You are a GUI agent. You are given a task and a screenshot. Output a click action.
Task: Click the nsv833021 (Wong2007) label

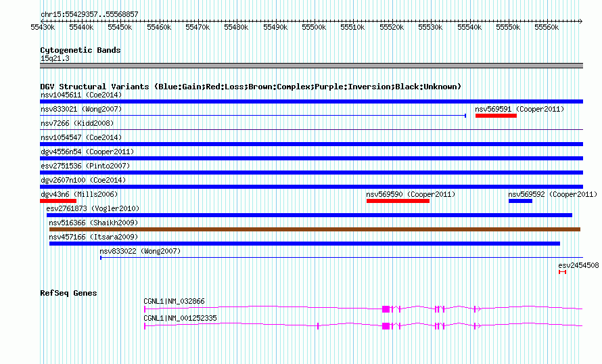[81, 109]
